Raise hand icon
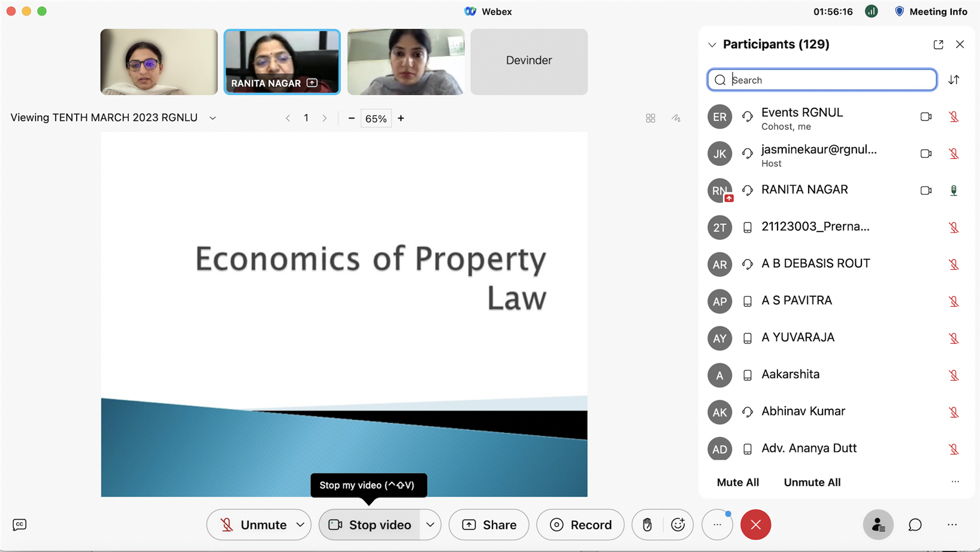980x552 pixels. [647, 524]
